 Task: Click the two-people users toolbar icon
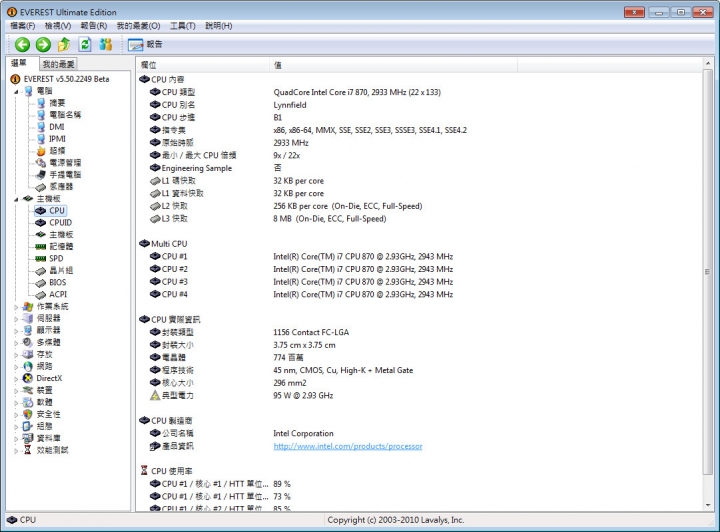click(106, 45)
